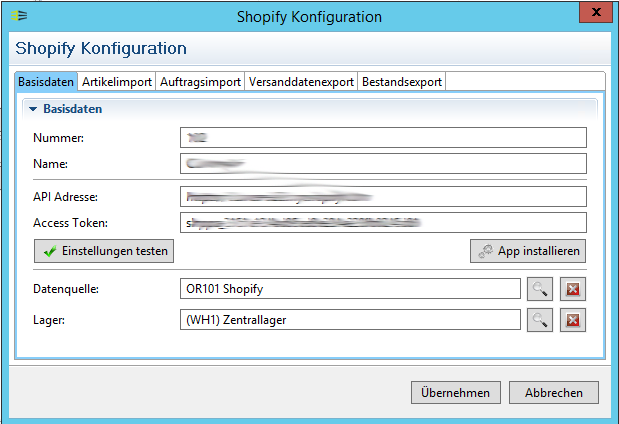The image size is (619, 424).
Task: Click the Shopify Konfiguration page heading
Action: [x=101, y=49]
